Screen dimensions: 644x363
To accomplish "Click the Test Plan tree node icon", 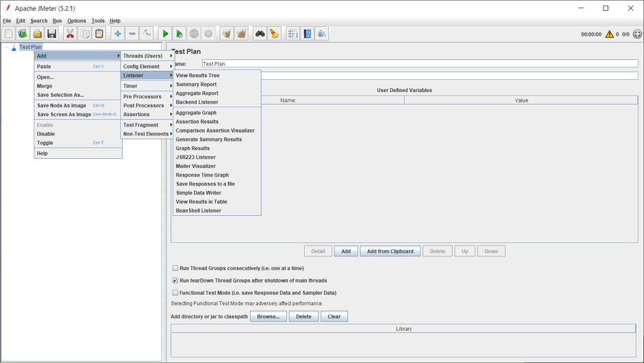I will tap(14, 47).
